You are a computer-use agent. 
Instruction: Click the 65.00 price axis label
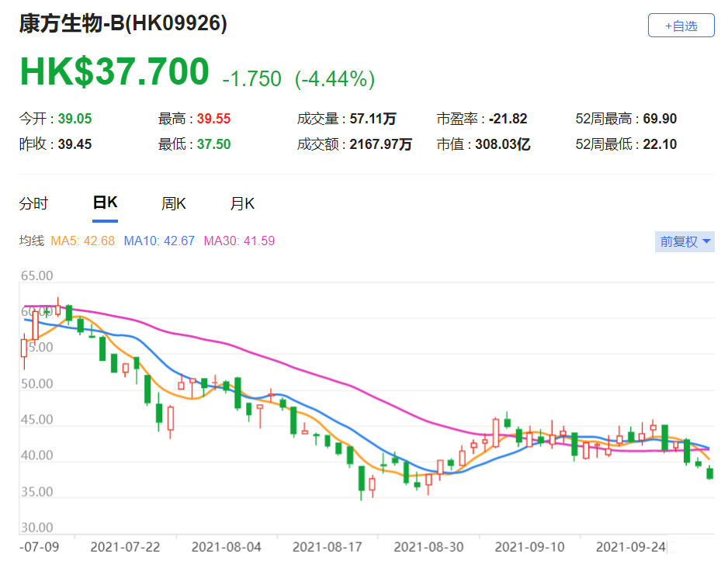[37, 275]
